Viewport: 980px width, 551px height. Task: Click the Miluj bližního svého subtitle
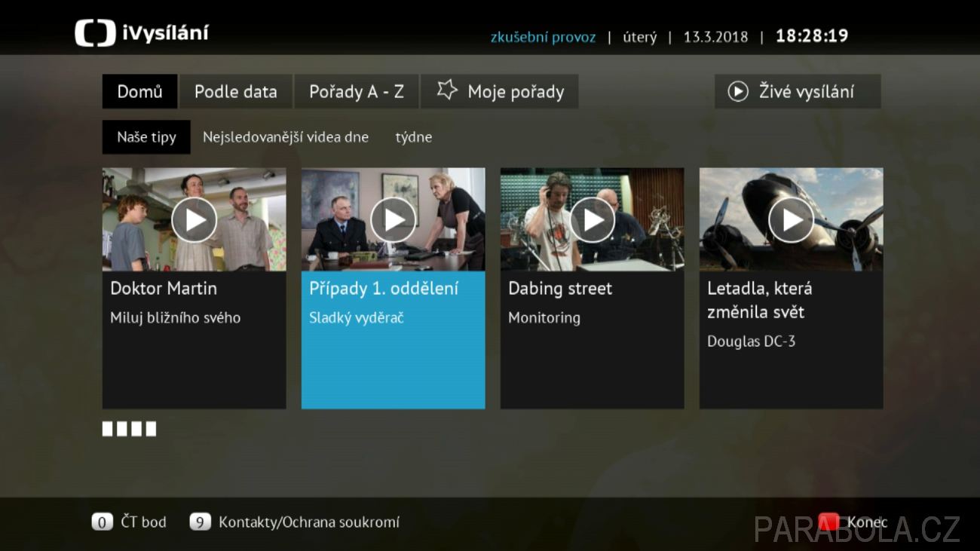click(176, 318)
